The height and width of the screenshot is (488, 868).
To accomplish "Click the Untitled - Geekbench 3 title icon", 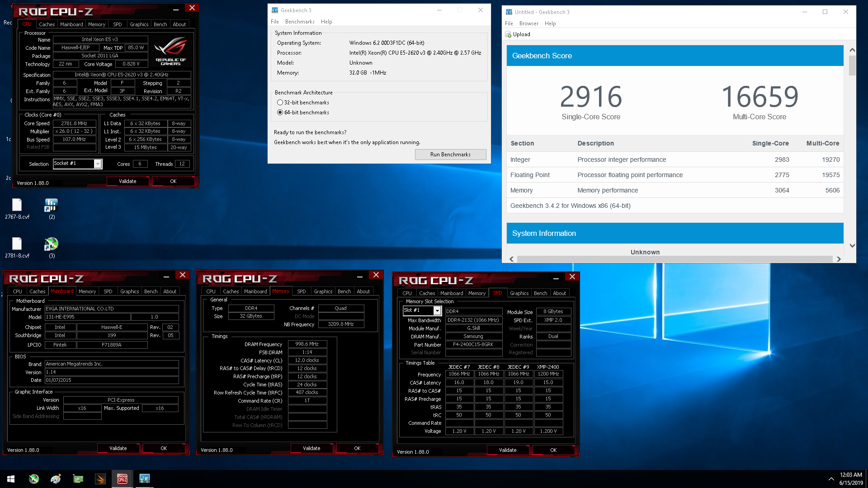I will click(x=509, y=12).
